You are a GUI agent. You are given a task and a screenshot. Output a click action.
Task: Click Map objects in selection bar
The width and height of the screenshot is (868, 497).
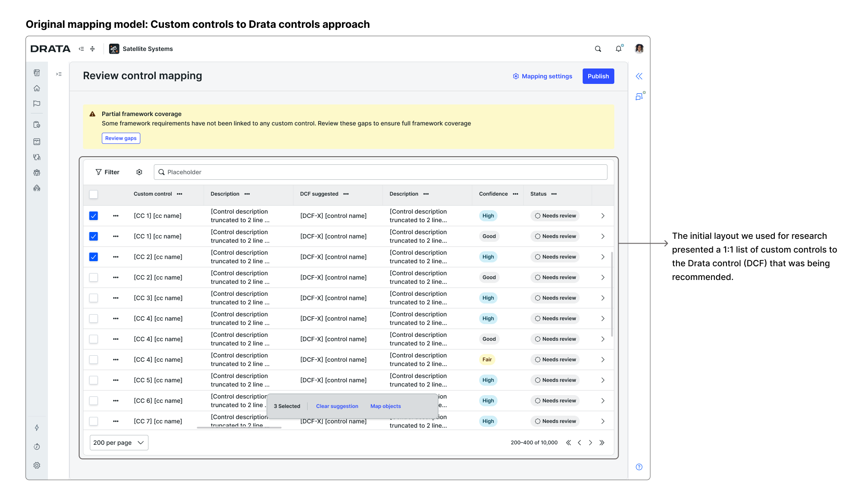385,406
